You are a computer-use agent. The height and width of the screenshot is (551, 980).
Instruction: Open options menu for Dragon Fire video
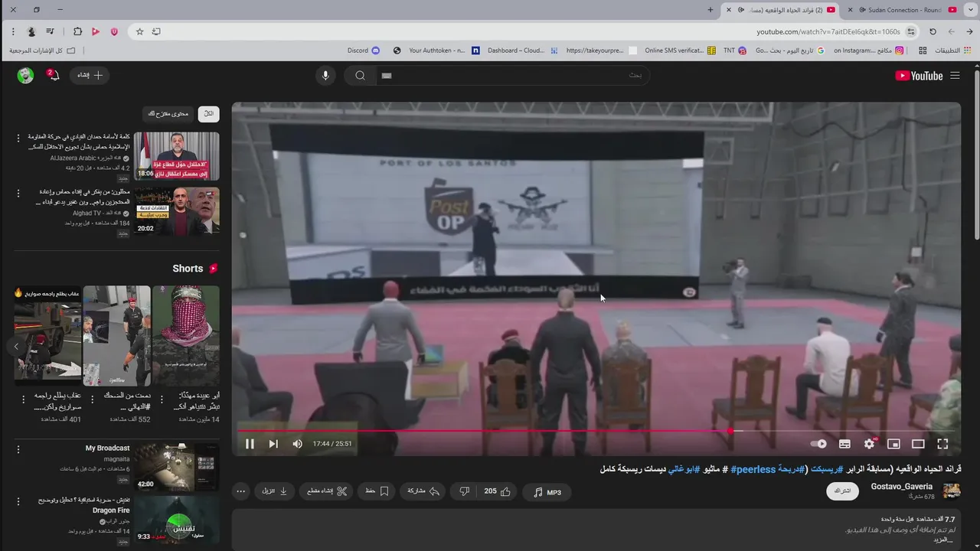pyautogui.click(x=18, y=502)
